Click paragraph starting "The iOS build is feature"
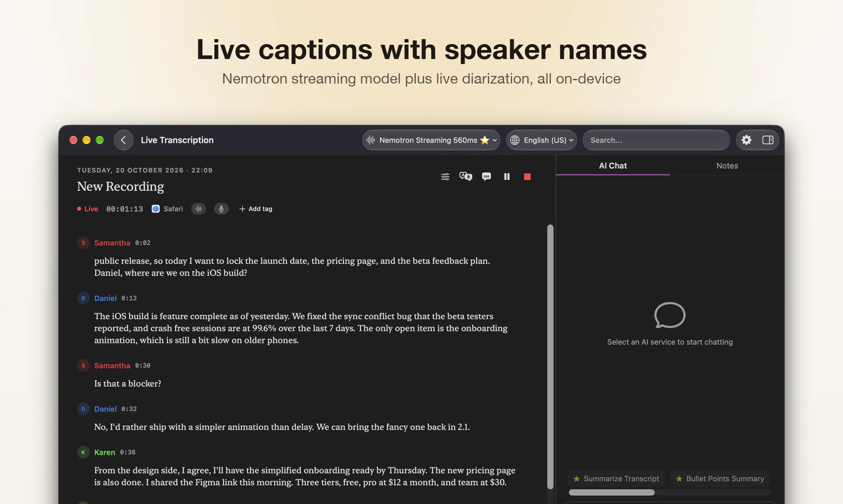 (301, 328)
